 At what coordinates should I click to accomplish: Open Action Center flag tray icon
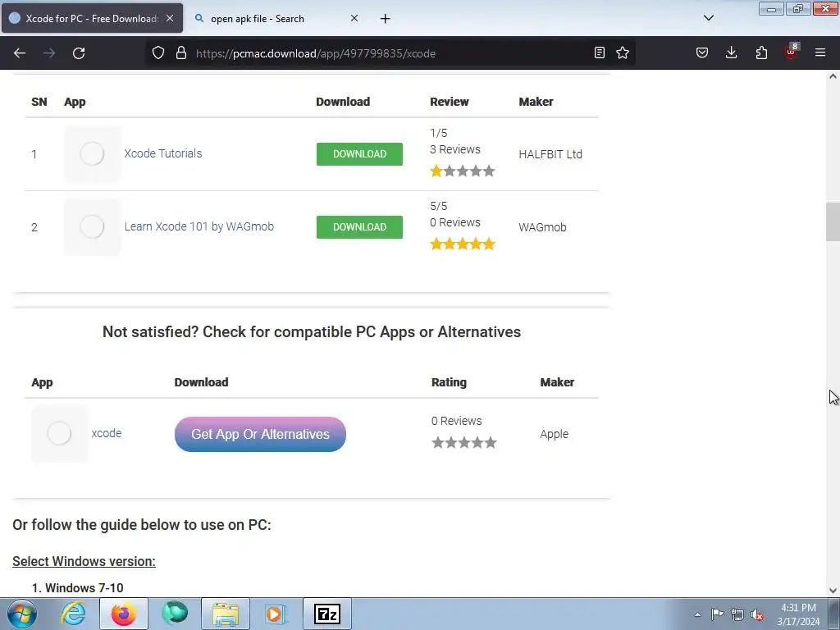pos(717,614)
